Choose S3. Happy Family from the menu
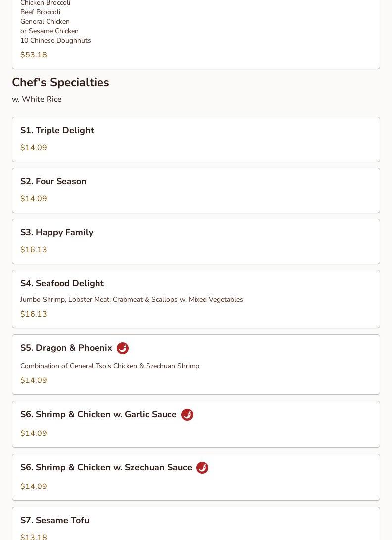 point(56,232)
